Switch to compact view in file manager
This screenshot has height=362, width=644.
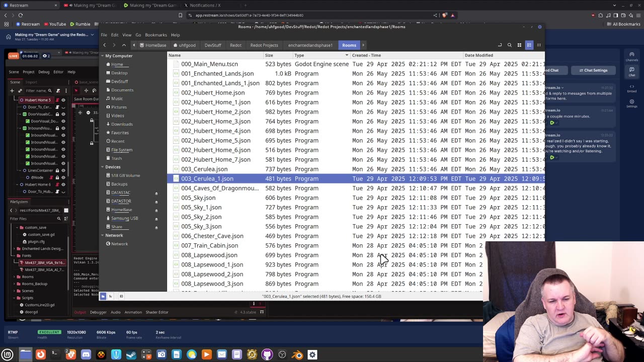tap(538, 45)
